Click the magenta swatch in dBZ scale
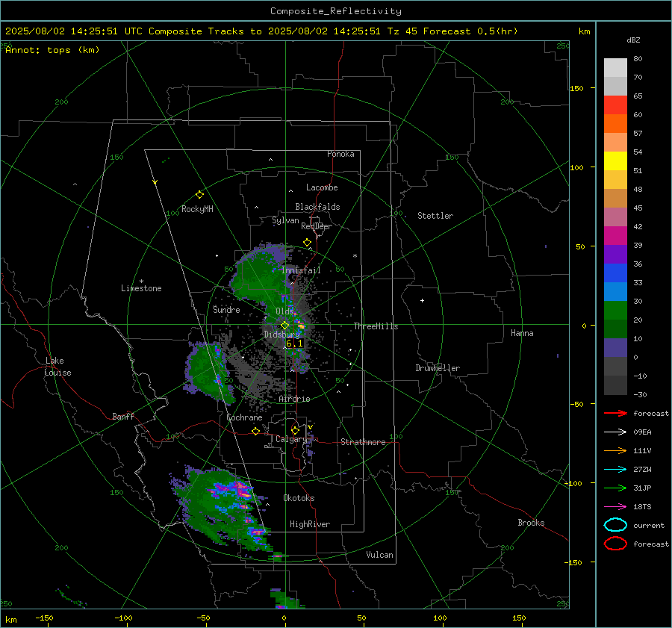 [x=615, y=235]
